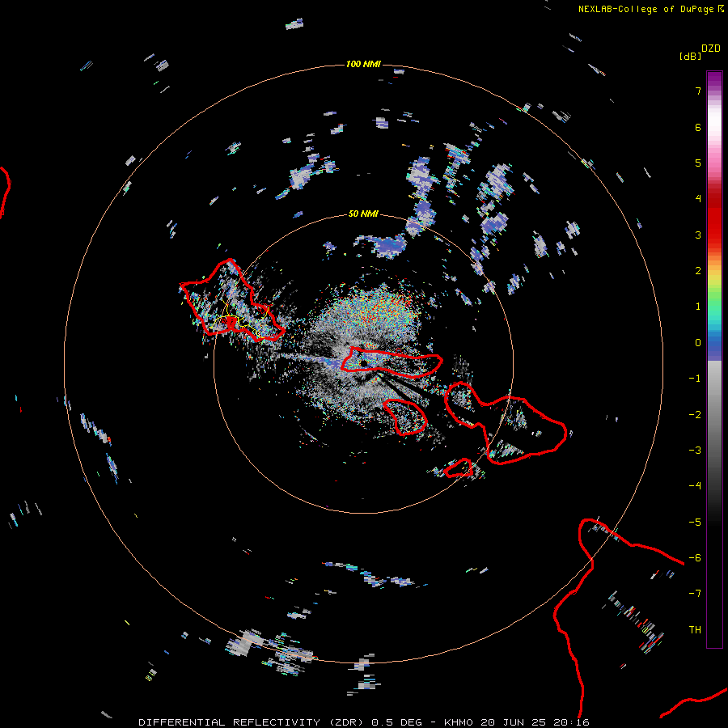This screenshot has width=728, height=728.
Task: Click the -2 value on color scale
Action: pos(695,415)
